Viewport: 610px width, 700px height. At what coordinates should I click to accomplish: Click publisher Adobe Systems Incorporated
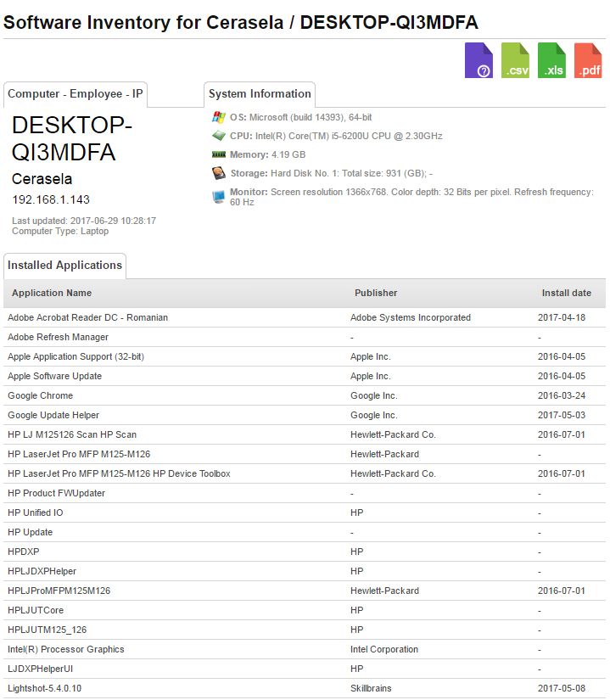coord(411,317)
